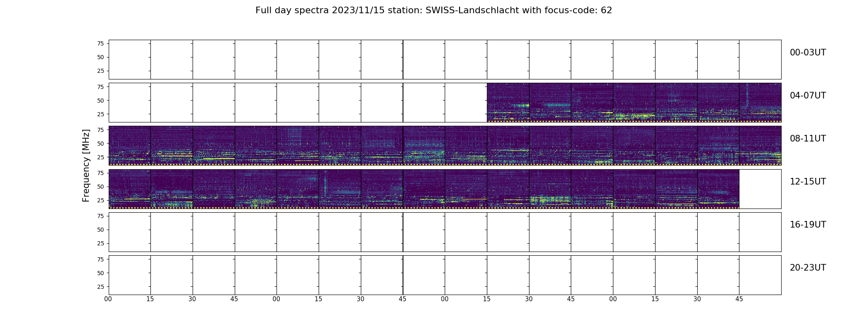Viewport: 868px width, 331px height.
Task: Click the 75 tick in the 20-23UT row
Action: (100, 259)
